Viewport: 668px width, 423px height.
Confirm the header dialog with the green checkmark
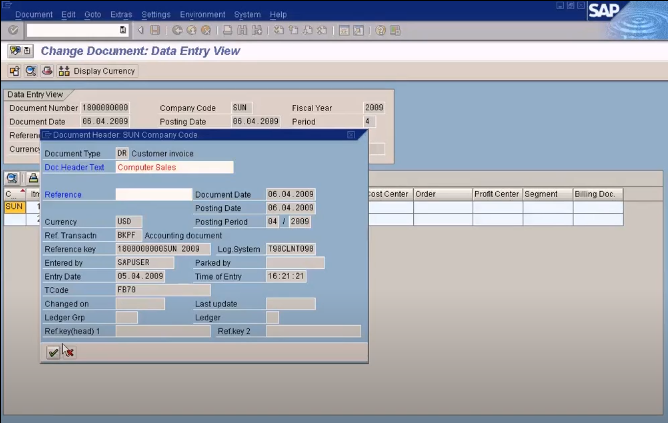pos(53,352)
